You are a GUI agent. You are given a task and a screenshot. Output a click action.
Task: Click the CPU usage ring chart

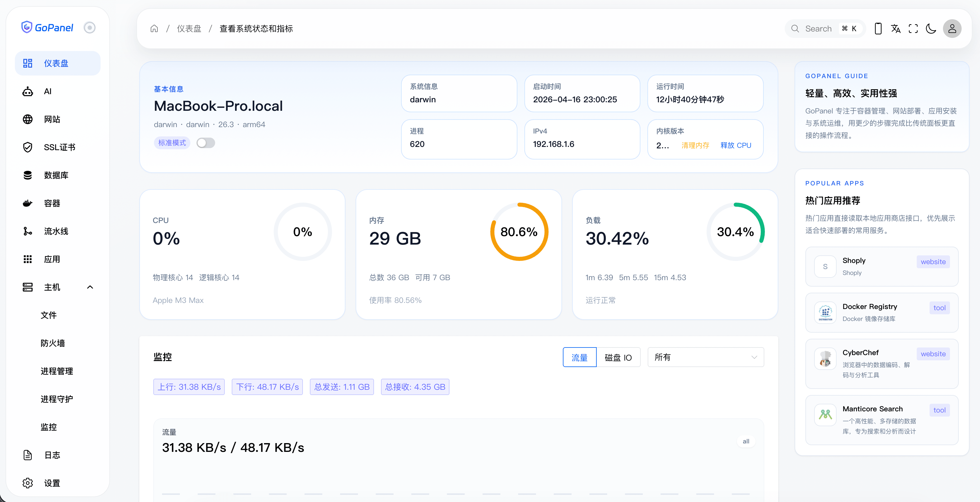[302, 231]
